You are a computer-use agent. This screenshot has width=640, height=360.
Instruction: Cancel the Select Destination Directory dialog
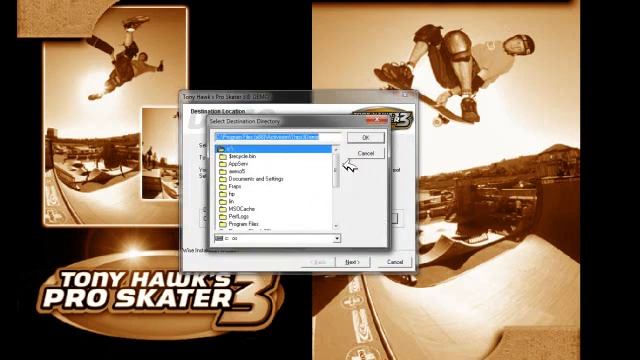click(x=366, y=153)
